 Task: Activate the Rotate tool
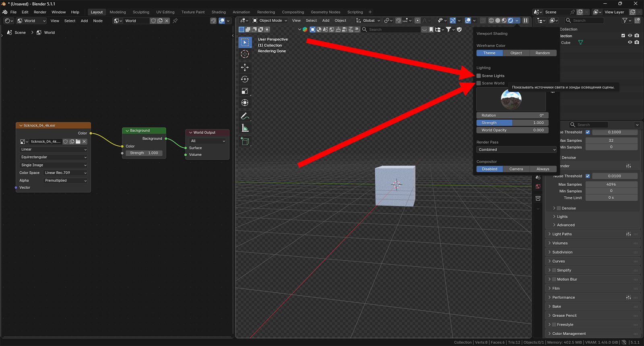click(245, 79)
